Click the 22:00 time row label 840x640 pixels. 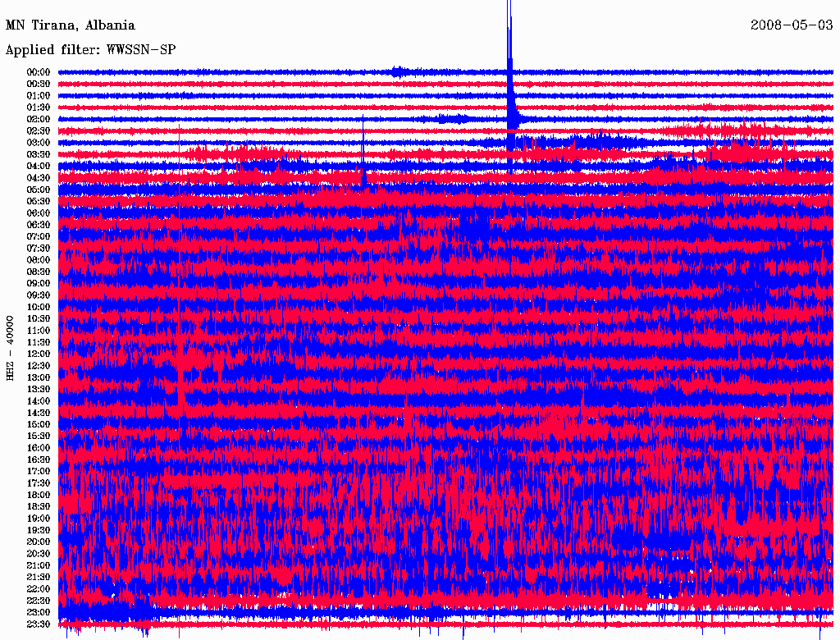(x=39, y=588)
